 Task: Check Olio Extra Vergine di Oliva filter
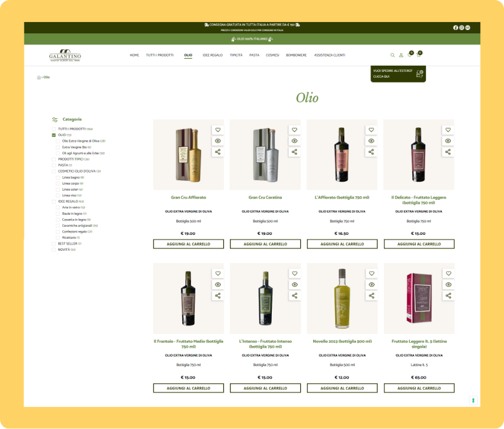coord(58,141)
